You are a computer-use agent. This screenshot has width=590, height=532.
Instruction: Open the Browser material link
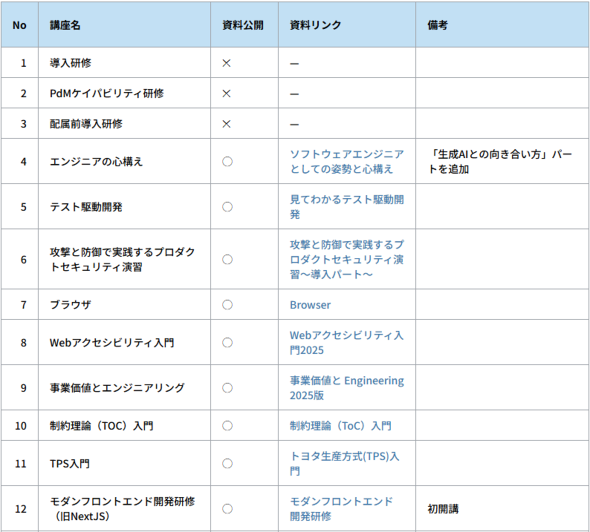tap(310, 305)
